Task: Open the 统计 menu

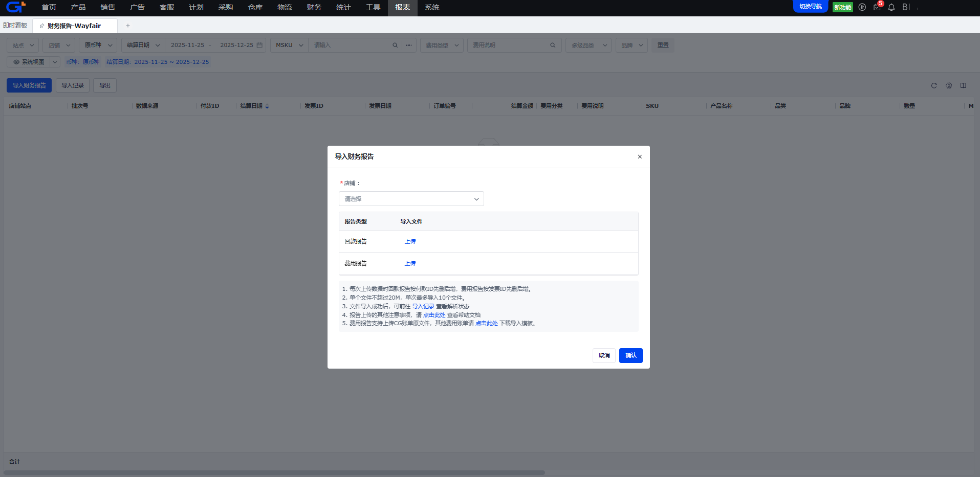Action: [x=343, y=7]
